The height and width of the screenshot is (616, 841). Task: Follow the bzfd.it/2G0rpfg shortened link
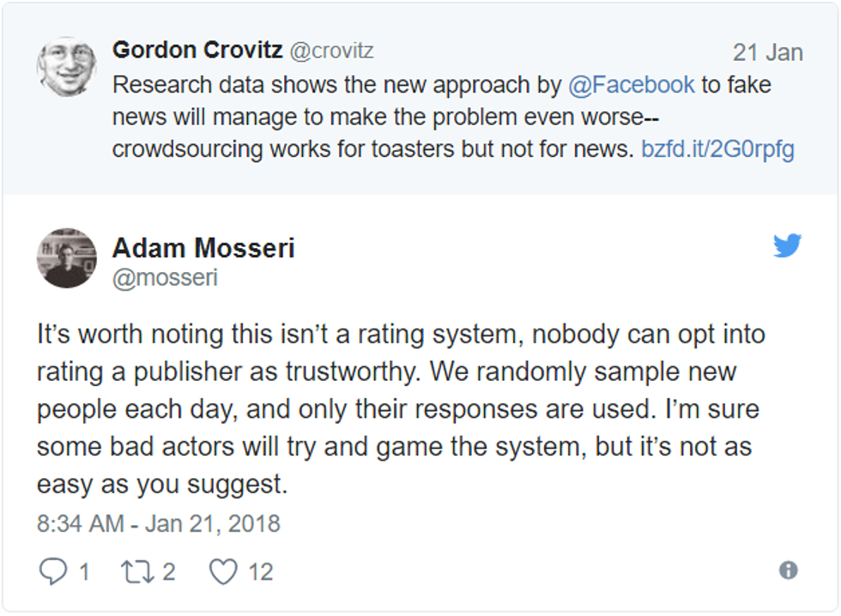click(717, 149)
